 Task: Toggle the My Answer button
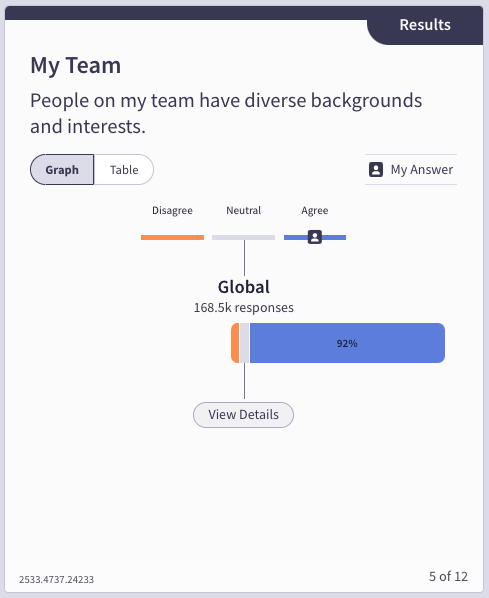411,170
